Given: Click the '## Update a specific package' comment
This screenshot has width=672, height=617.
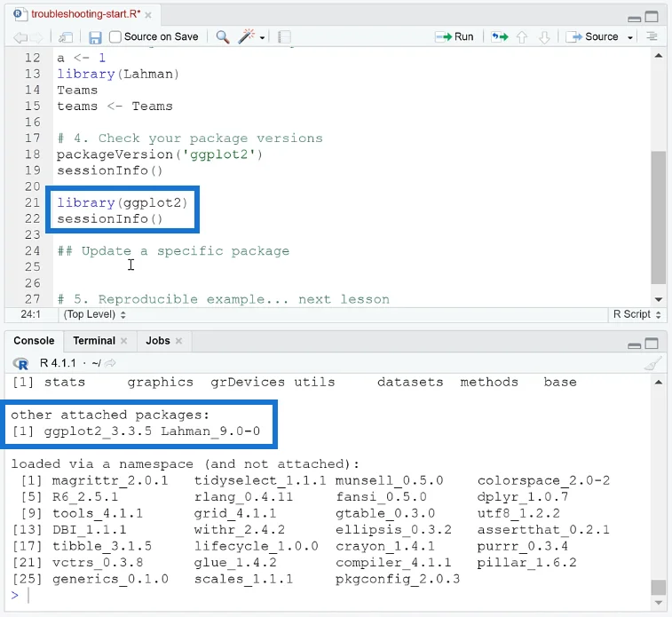Looking at the screenshot, I should (173, 251).
